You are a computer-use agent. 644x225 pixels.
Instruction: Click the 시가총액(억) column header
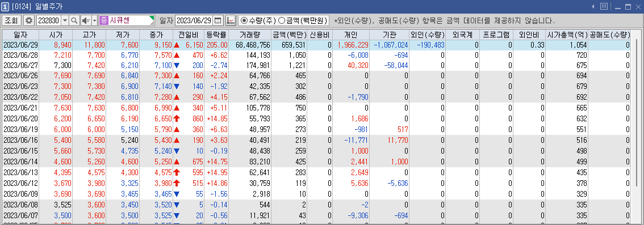(567, 35)
